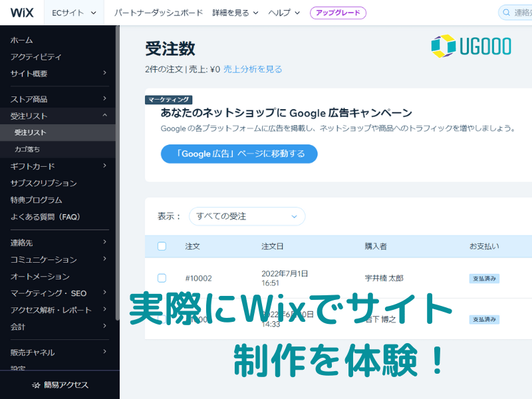The height and width of the screenshot is (399, 532).
Task: Click the 簡易アクセス sparkle icon
Action: coord(36,385)
